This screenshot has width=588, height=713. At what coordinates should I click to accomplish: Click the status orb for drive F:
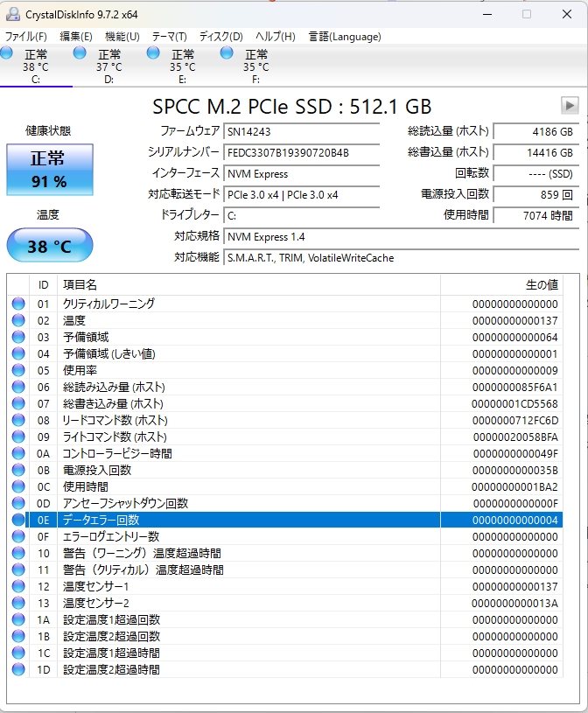pyautogui.click(x=227, y=54)
